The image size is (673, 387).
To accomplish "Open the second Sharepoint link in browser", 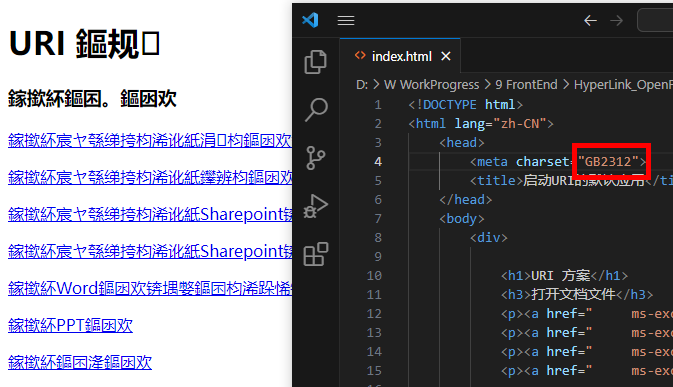I will (150, 251).
